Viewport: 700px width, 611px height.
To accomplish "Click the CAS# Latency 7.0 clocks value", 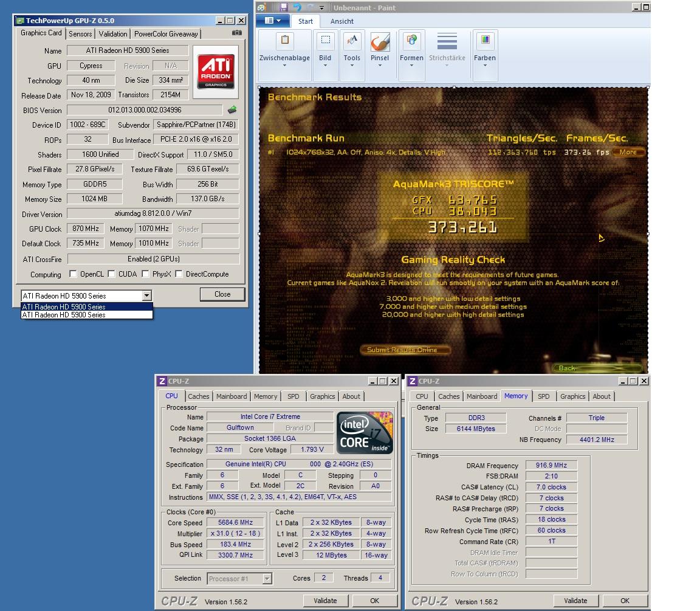I will coord(551,488).
